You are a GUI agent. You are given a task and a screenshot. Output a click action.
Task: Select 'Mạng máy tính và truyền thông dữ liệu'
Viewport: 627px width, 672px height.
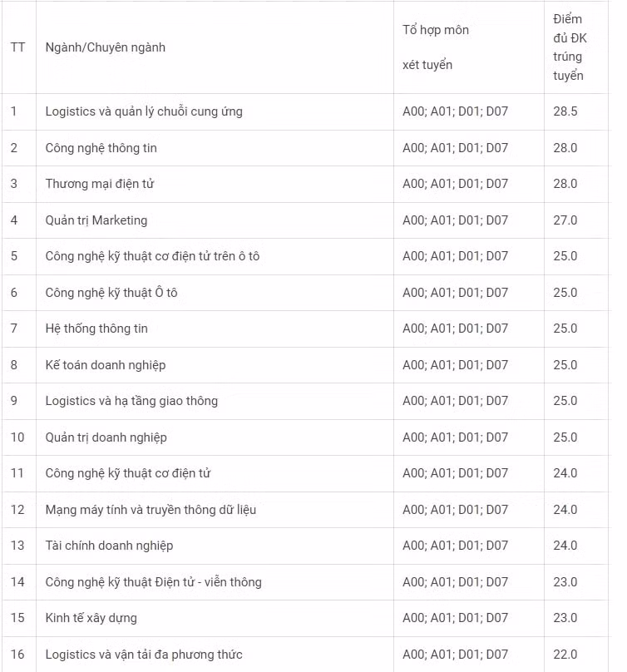pyautogui.click(x=151, y=510)
